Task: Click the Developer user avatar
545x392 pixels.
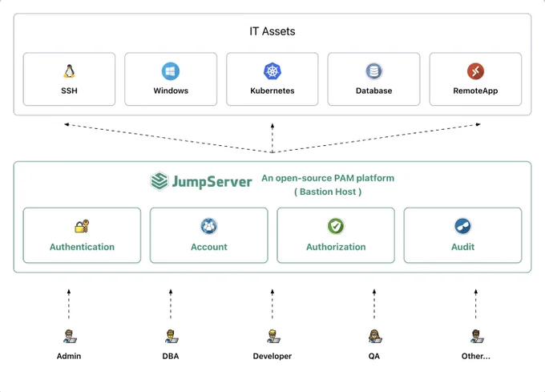Action: [273, 337]
